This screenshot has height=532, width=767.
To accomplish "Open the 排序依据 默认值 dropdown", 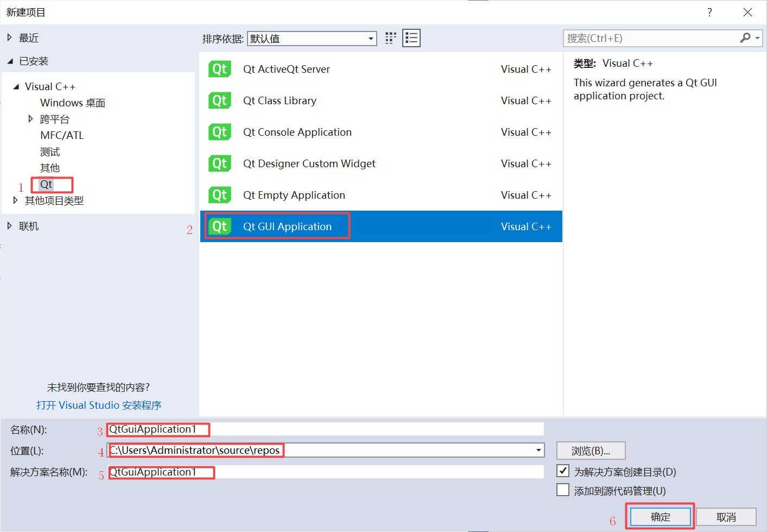I will click(312, 38).
